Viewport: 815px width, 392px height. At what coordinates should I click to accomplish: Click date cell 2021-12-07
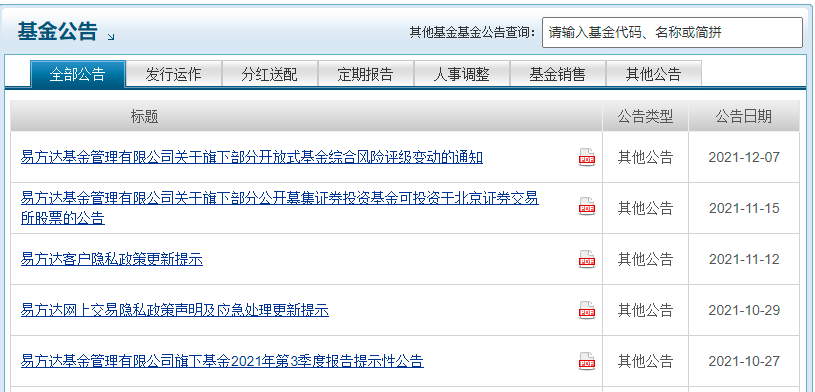point(744,158)
